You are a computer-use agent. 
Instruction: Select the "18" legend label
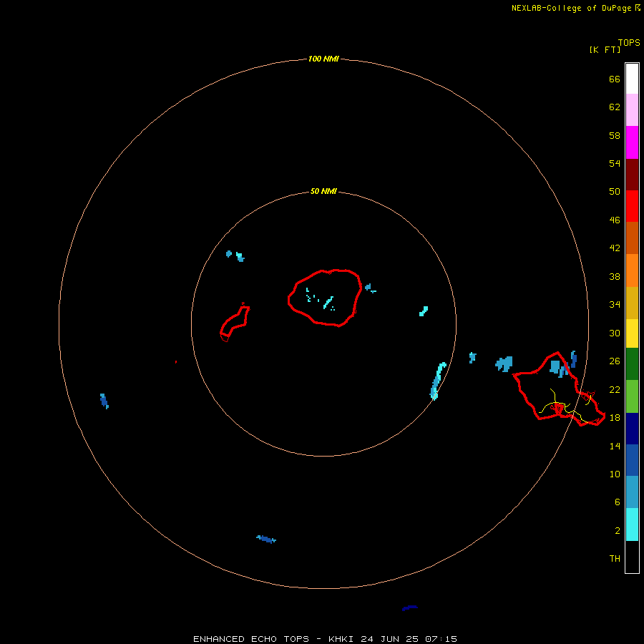click(x=615, y=418)
